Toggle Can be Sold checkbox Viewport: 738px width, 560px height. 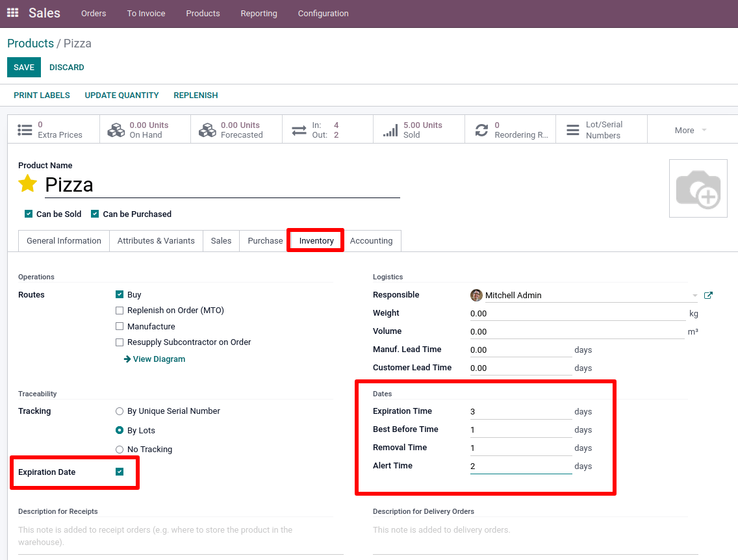29,214
